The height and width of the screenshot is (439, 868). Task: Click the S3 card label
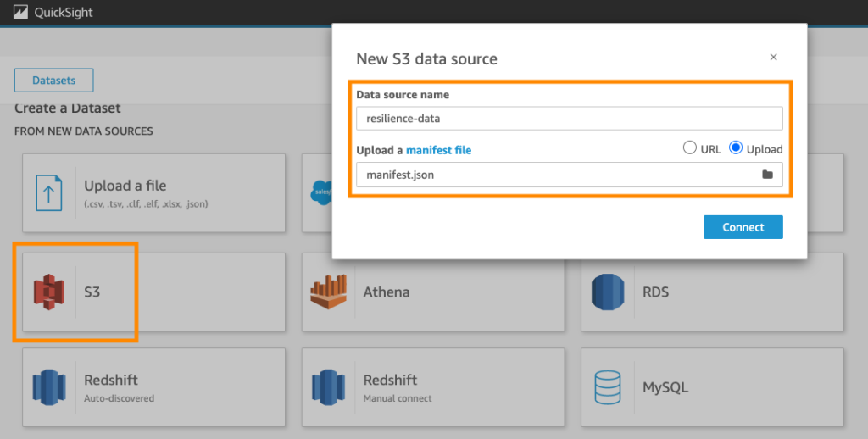(92, 292)
